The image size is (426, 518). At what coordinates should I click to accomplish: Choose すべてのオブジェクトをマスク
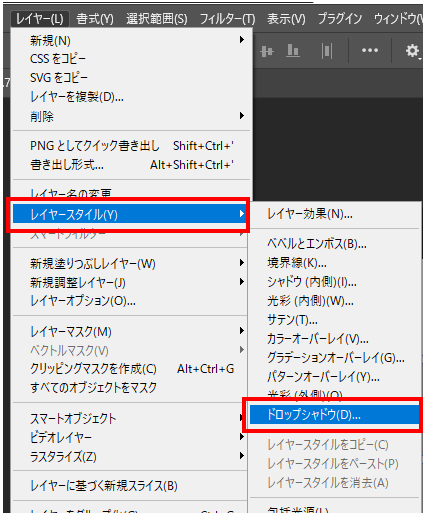tap(130, 388)
